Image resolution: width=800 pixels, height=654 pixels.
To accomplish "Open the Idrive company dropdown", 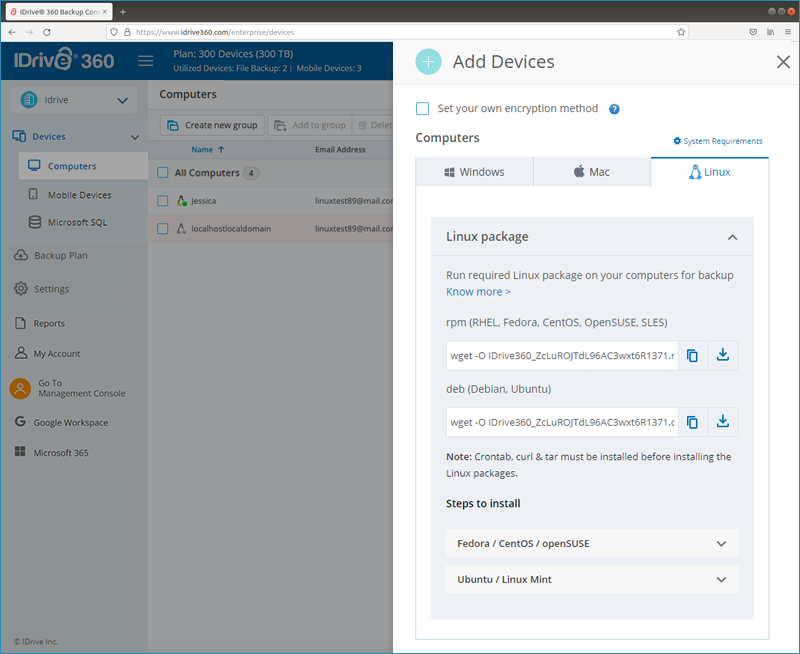I will pyautogui.click(x=74, y=100).
